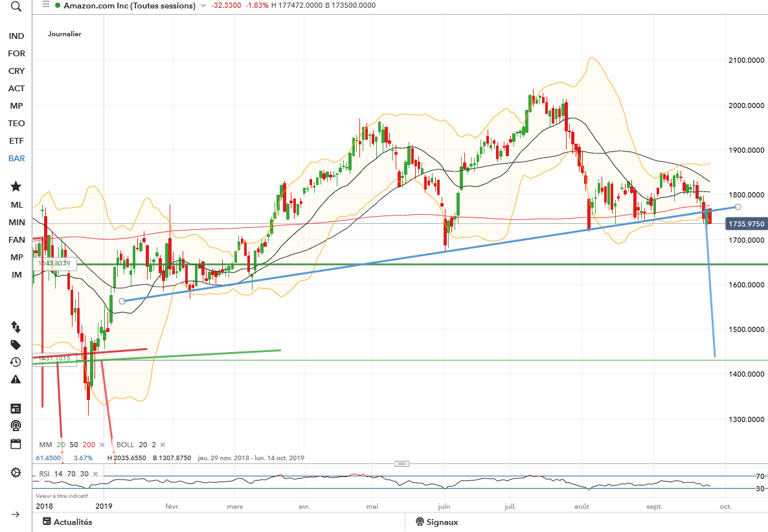Click the signals broadcast icon in sidebar

(x=16, y=426)
